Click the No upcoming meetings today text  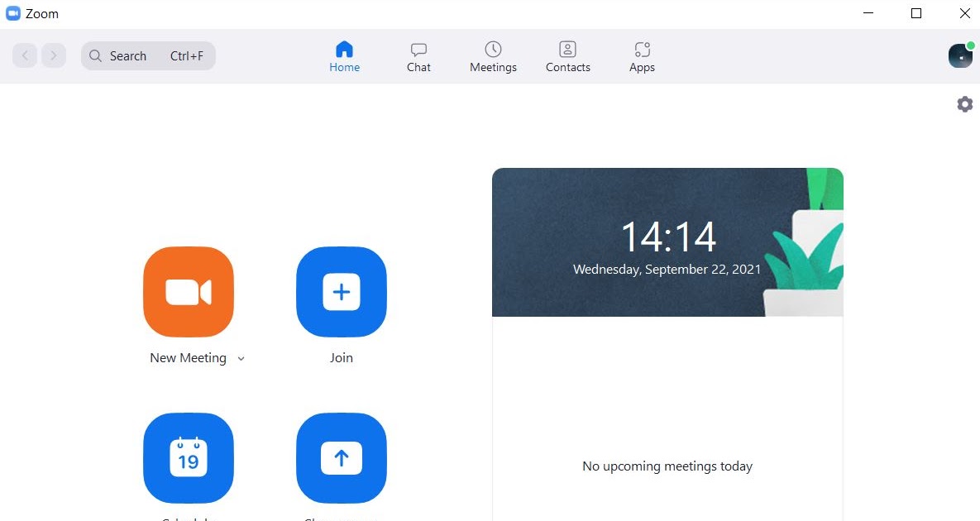tap(667, 466)
